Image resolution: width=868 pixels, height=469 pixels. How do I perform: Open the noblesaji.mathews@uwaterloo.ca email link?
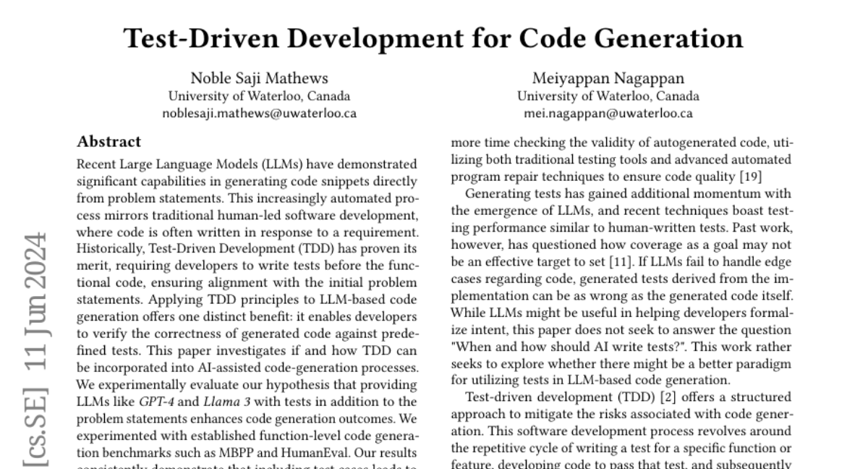click(x=259, y=114)
